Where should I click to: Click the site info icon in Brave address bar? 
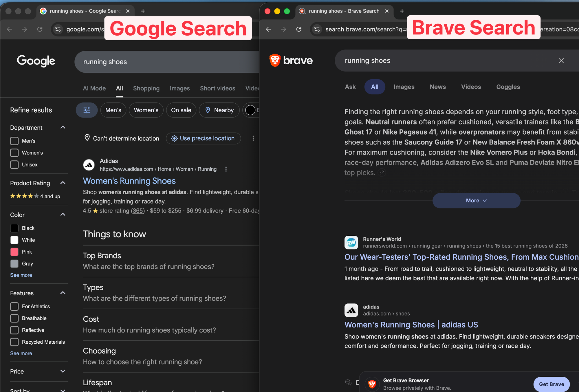click(317, 29)
